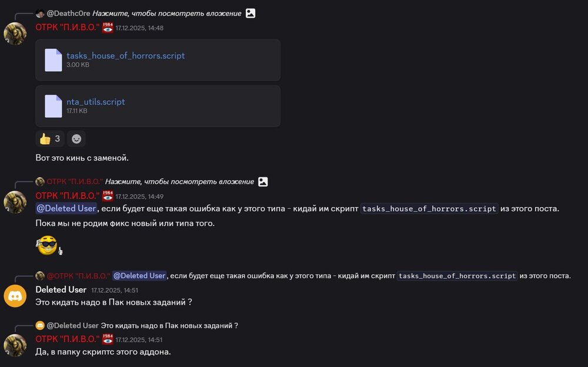
Task: Toggle the thumbs up reaction
Action: point(50,139)
